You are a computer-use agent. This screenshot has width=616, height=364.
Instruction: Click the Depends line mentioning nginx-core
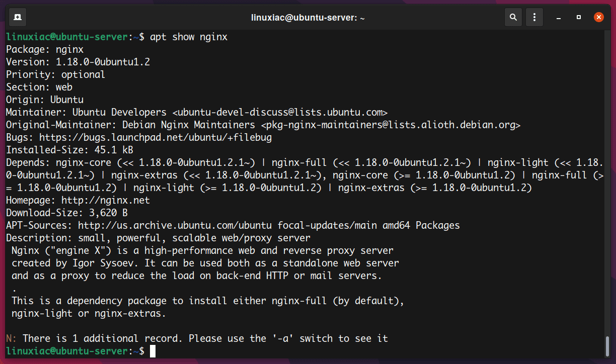click(x=101, y=162)
